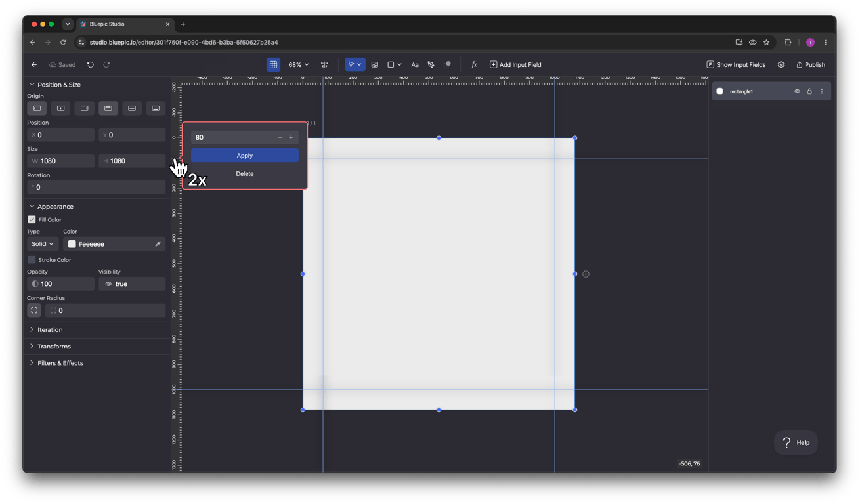Select the text tool (Aa)
Image resolution: width=860 pixels, height=504 pixels.
415,64
